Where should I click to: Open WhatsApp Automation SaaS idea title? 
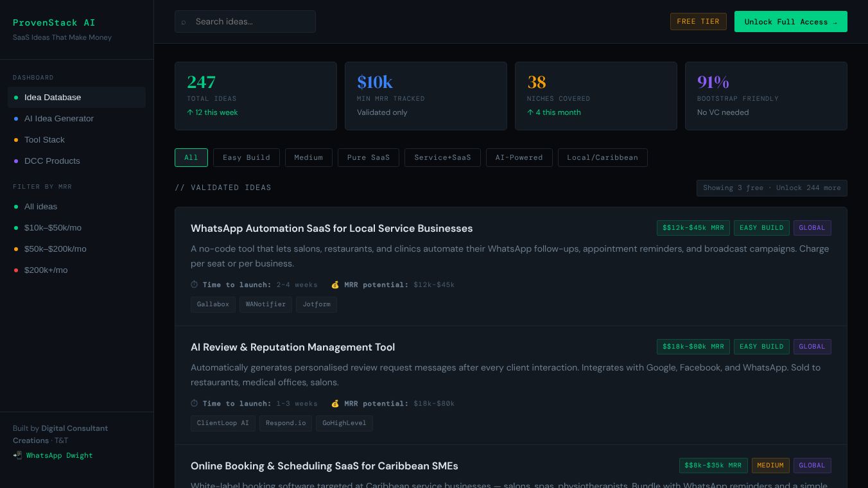pos(331,229)
